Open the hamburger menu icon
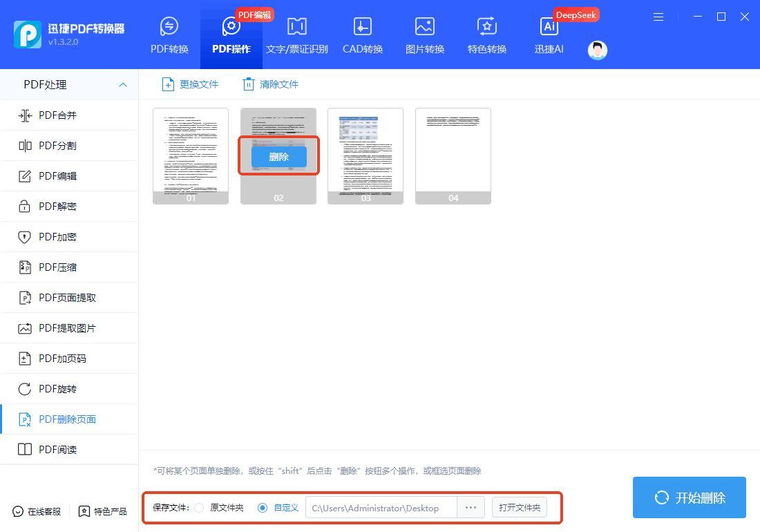Image resolution: width=760 pixels, height=532 pixels. point(658,17)
